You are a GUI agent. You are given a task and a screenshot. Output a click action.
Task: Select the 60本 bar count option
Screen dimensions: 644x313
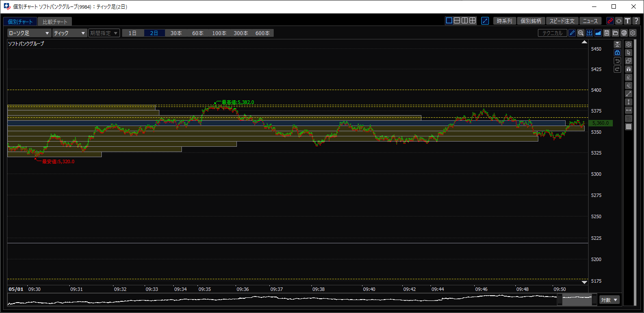[x=198, y=33]
